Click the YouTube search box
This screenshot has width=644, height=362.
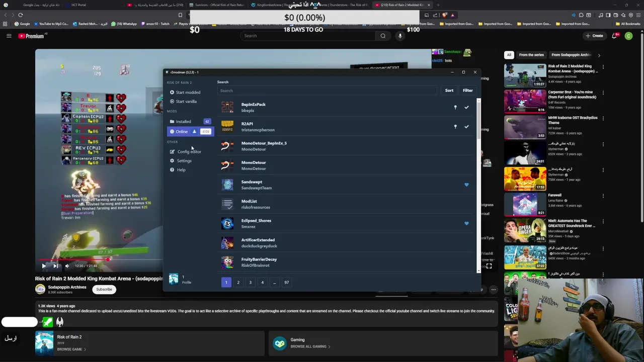tap(307, 36)
